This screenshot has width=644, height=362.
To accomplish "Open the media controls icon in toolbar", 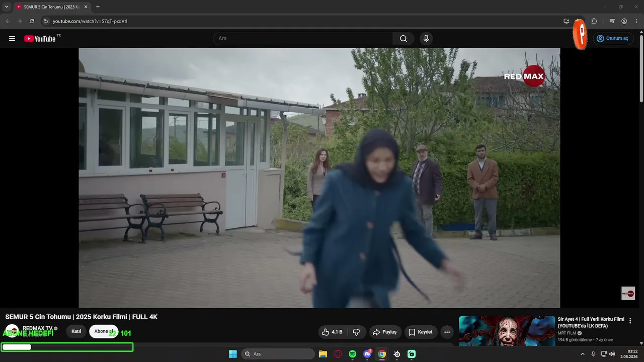I will pyautogui.click(x=612, y=21).
